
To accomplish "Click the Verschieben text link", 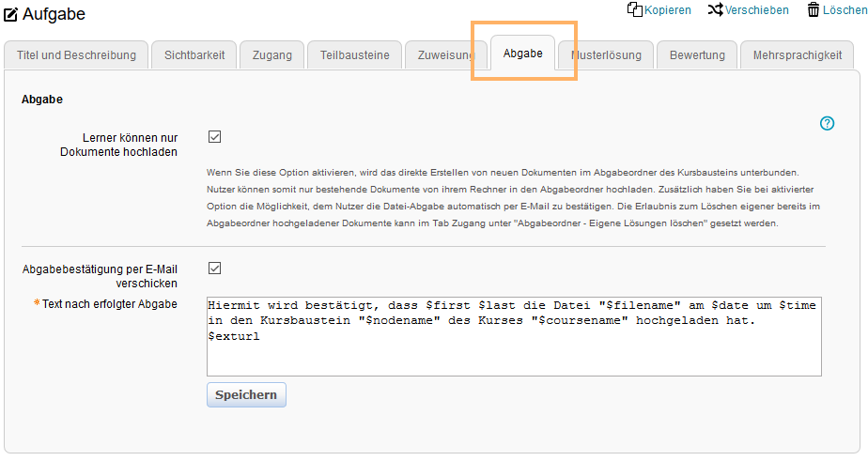I will coord(757,10).
